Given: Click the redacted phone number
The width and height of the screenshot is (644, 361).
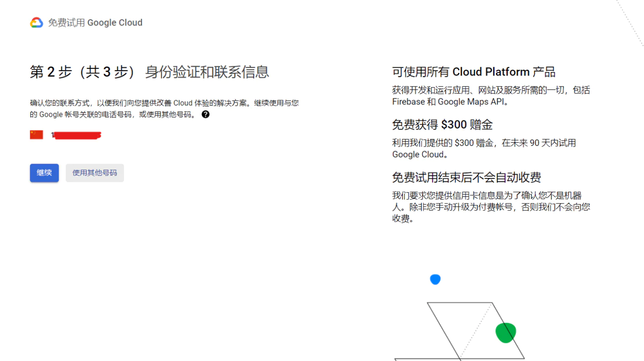Looking at the screenshot, I should pyautogui.click(x=76, y=135).
